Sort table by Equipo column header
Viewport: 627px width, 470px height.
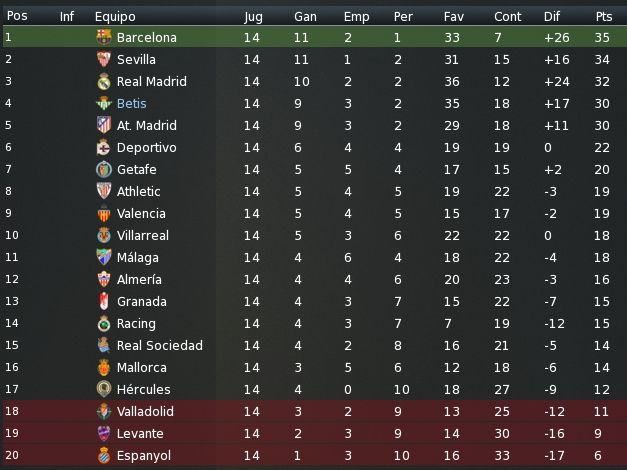pos(115,16)
